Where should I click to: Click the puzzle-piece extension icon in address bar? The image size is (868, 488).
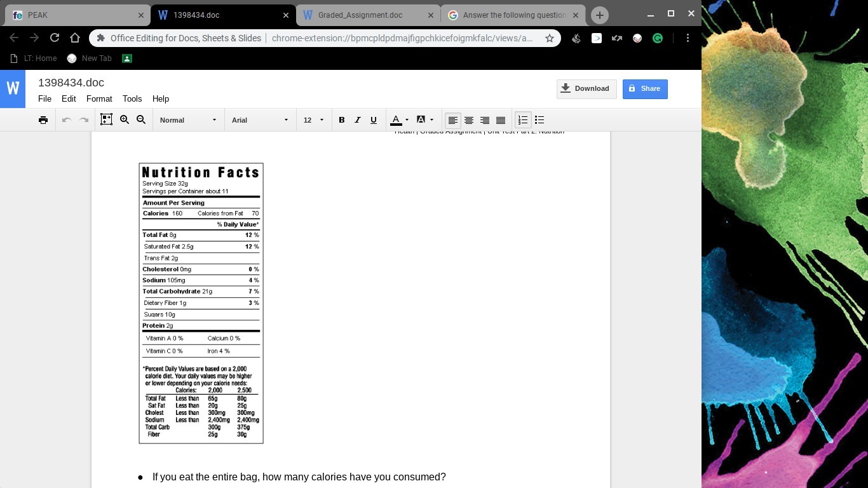point(100,38)
